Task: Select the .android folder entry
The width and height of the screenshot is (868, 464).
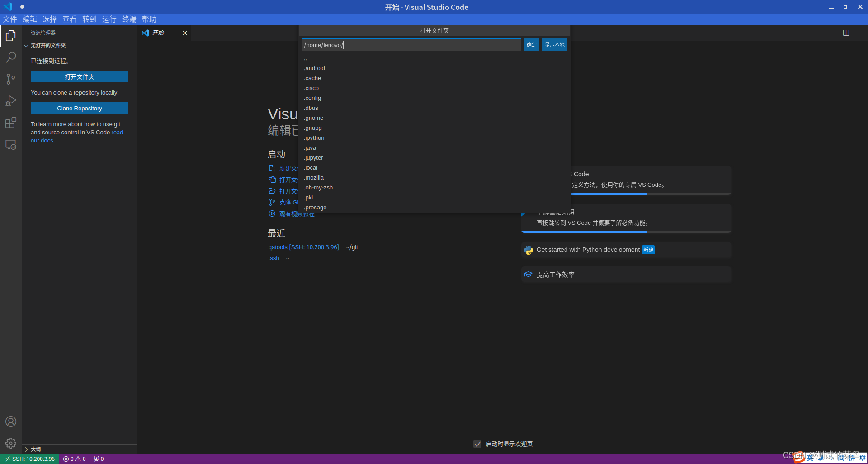Action: pos(434,68)
